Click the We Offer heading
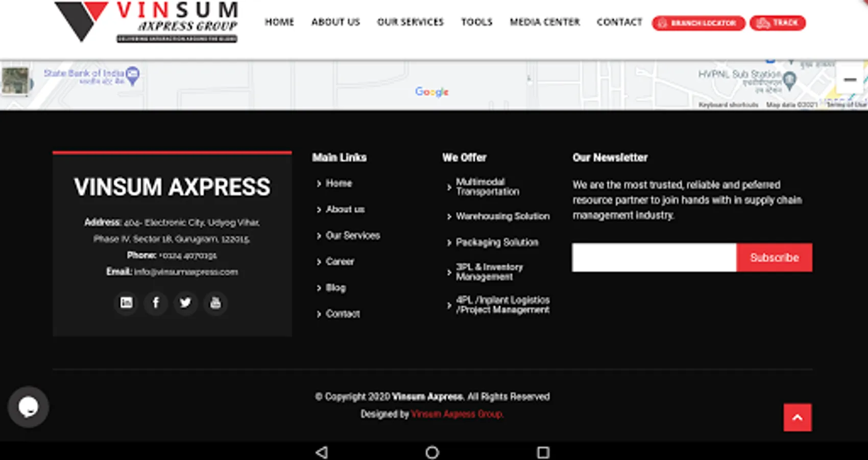868x460 pixels. (465, 157)
